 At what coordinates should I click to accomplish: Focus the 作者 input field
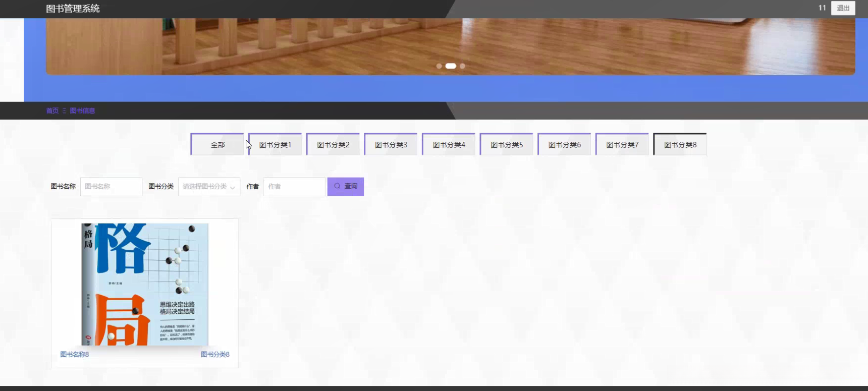click(294, 187)
